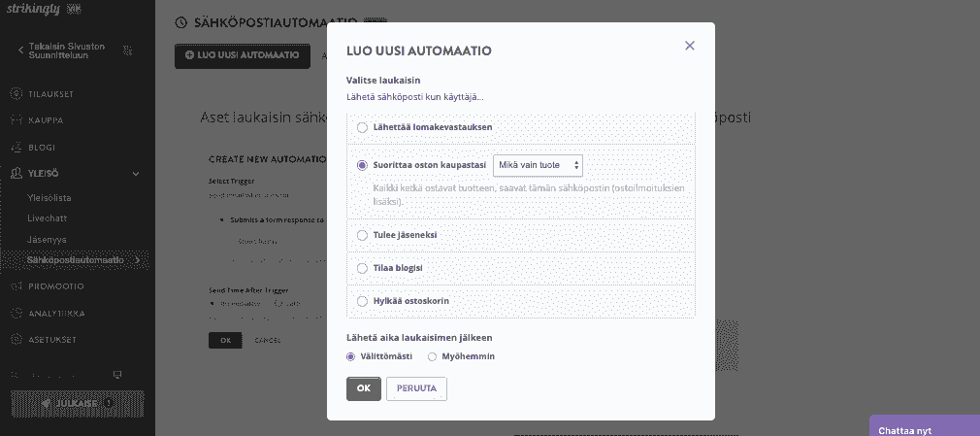Click the back chevron beside Takaisin
The width and height of the screenshot is (980, 436).
[x=20, y=50]
